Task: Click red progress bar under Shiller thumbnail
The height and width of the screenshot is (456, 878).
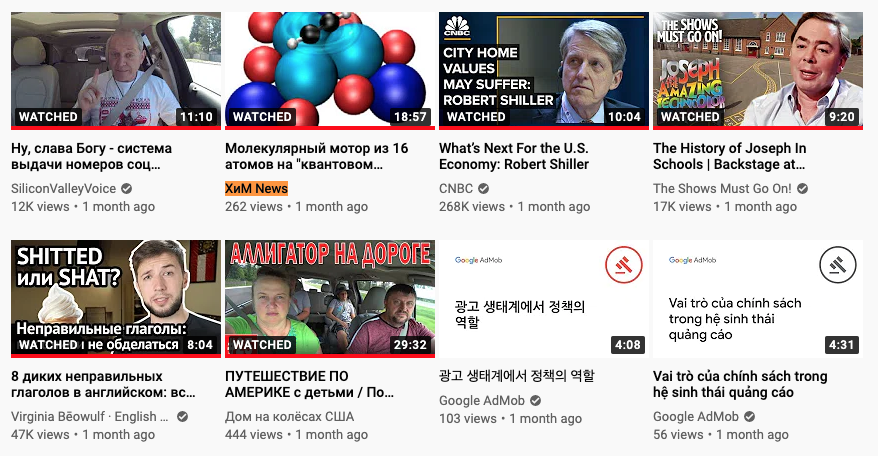Action: click(x=544, y=128)
